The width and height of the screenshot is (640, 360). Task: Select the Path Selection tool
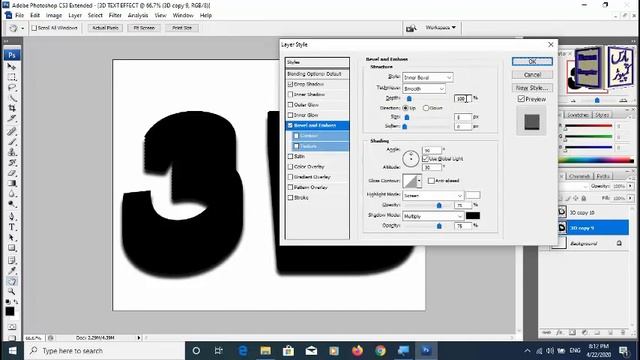12,237
